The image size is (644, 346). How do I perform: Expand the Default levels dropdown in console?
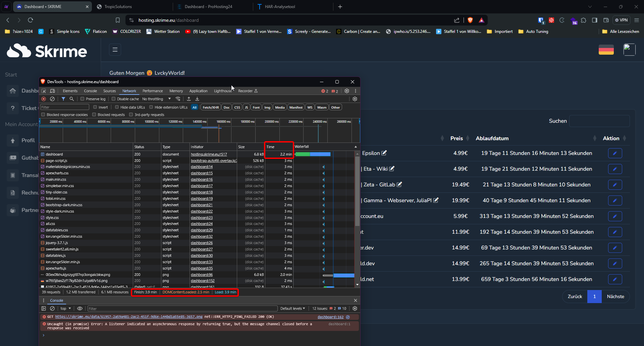point(292,308)
